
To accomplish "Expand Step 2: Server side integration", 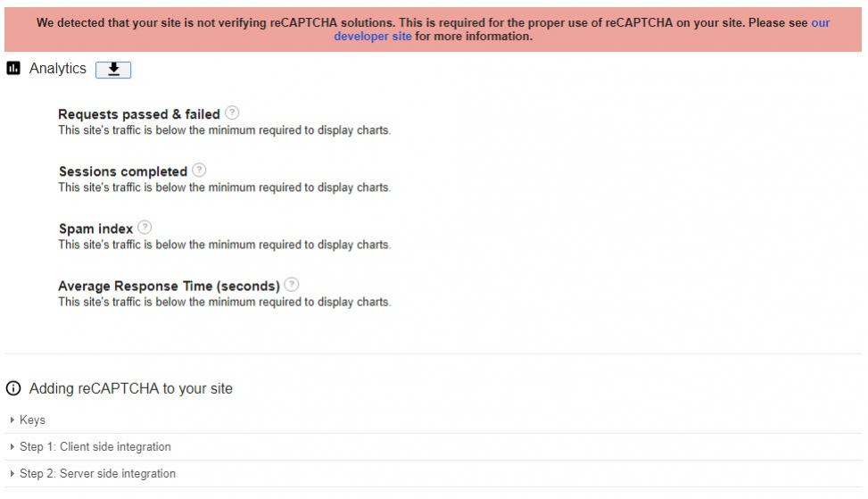I will [433, 474].
